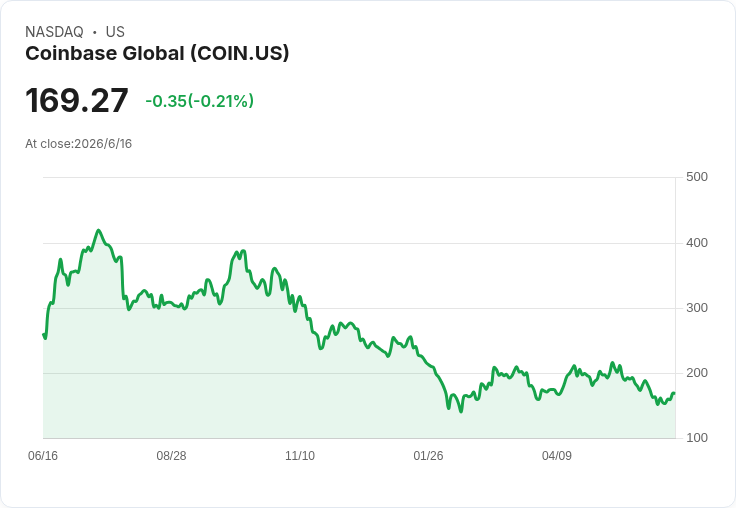Click the chart line's leftmost starting point
This screenshot has width=736, height=508.
click(x=44, y=335)
